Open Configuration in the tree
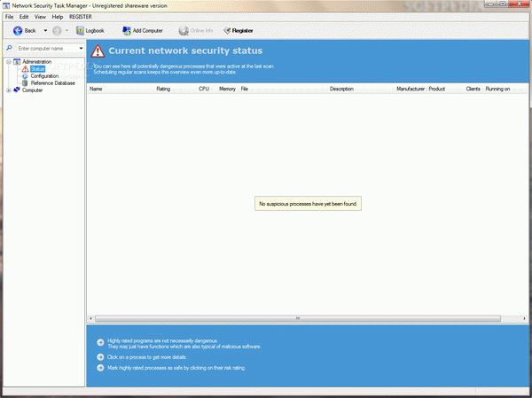This screenshot has width=532, height=398. pyautogui.click(x=44, y=76)
